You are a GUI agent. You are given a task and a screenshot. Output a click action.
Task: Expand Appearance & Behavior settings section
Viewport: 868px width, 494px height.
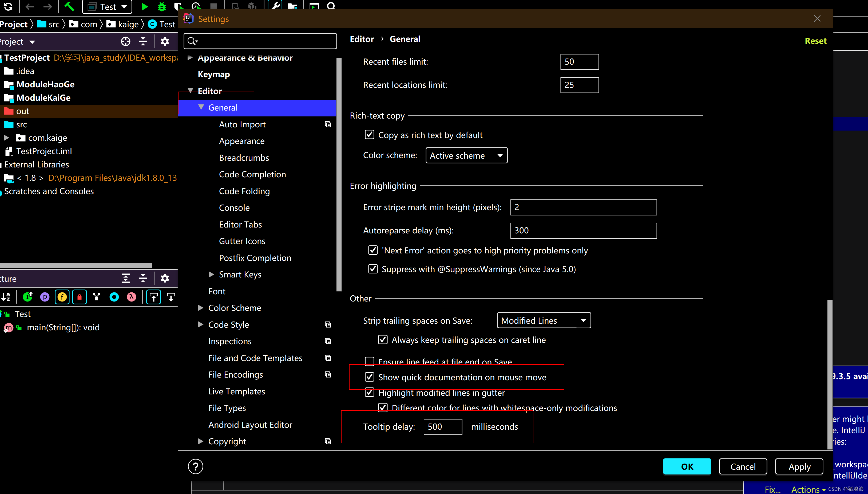click(x=190, y=58)
